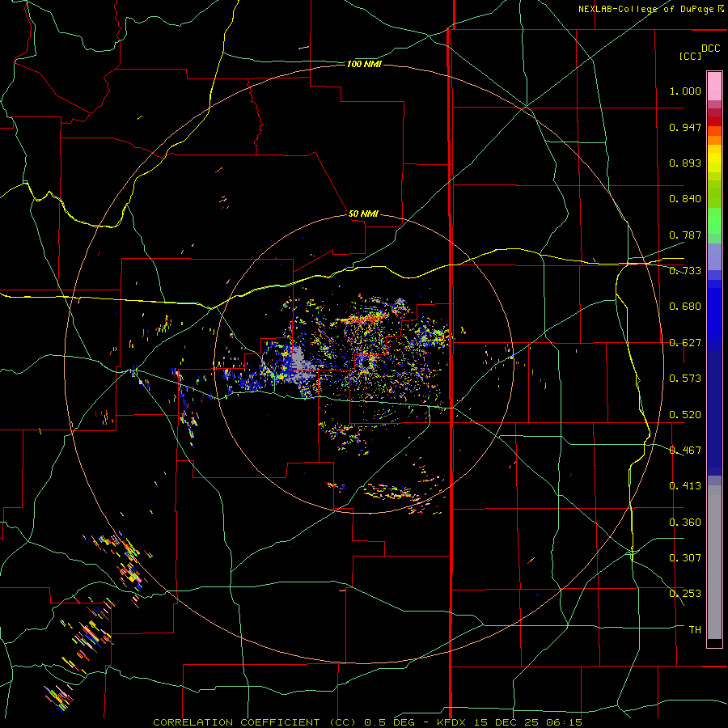
Task: Click the 0.787 color scale value
Action: (685, 235)
